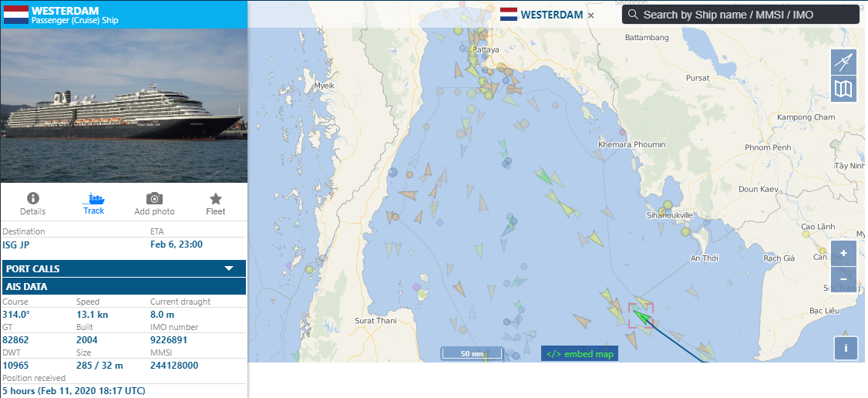The width and height of the screenshot is (868, 398).
Task: Click the Passenger (Cruise) Ship subtitle
Action: pos(75,21)
